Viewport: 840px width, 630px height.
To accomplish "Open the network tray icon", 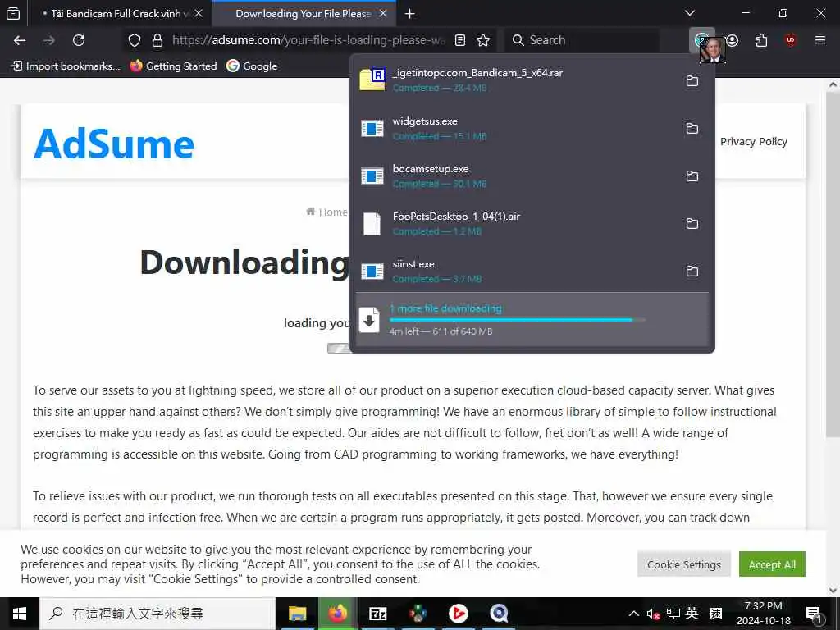I will [673, 614].
